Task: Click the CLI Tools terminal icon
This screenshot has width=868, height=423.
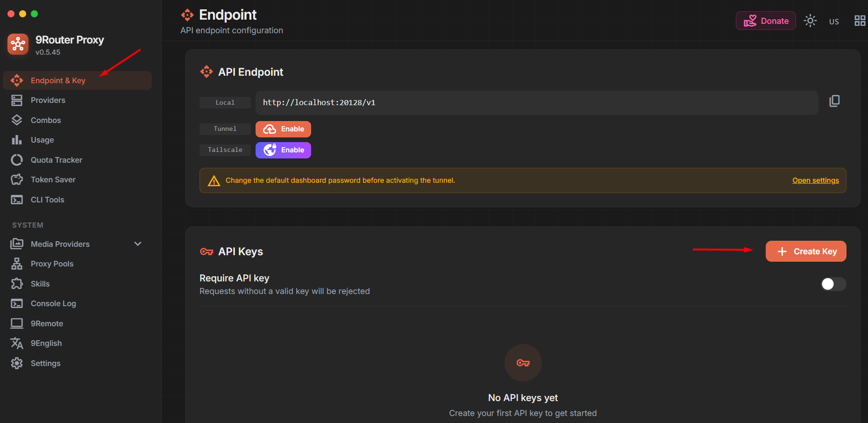Action: 17,200
